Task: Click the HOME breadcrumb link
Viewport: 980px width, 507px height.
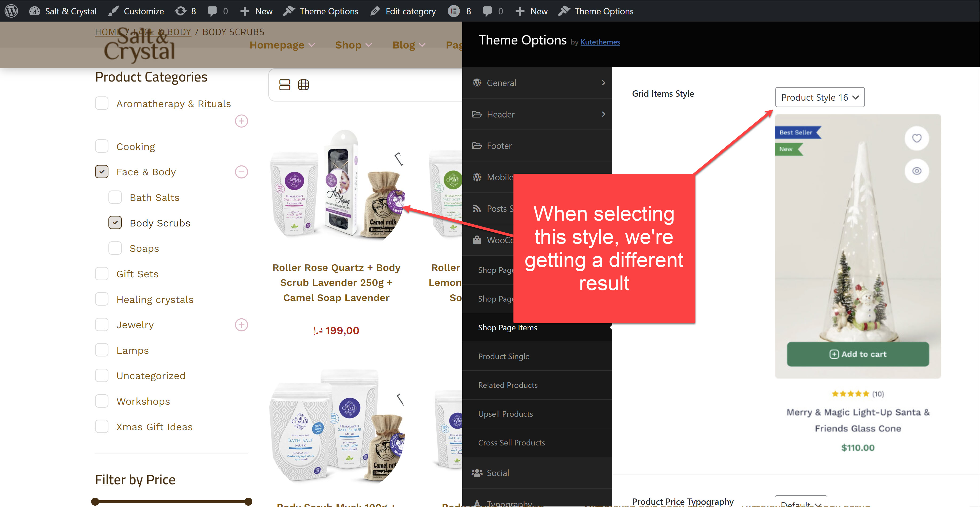Action: (108, 32)
